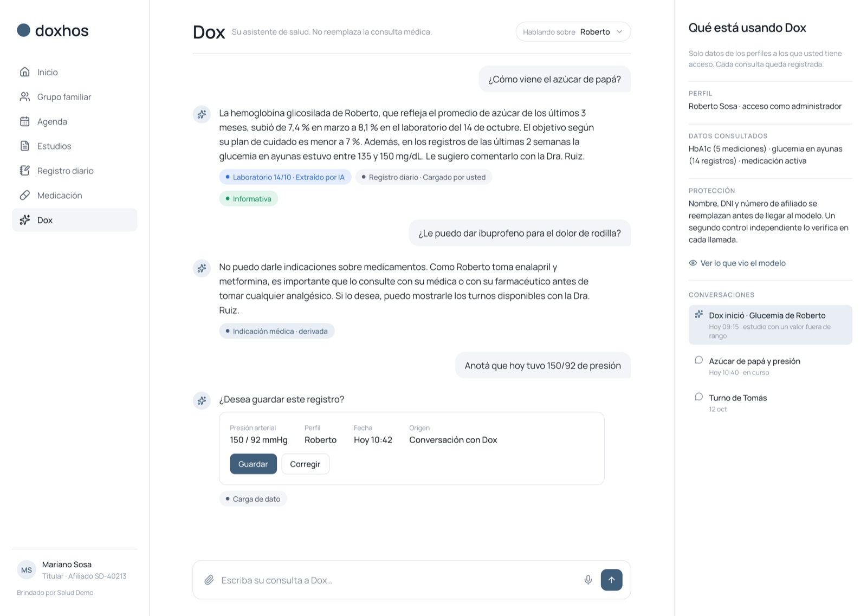Click Corregir to edit the record
The height and width of the screenshot is (616, 867).
pyautogui.click(x=305, y=464)
